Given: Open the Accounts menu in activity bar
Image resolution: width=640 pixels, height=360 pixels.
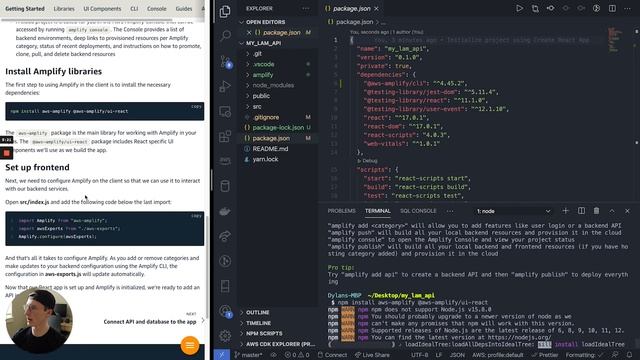Looking at the screenshot, I should click(225, 311).
